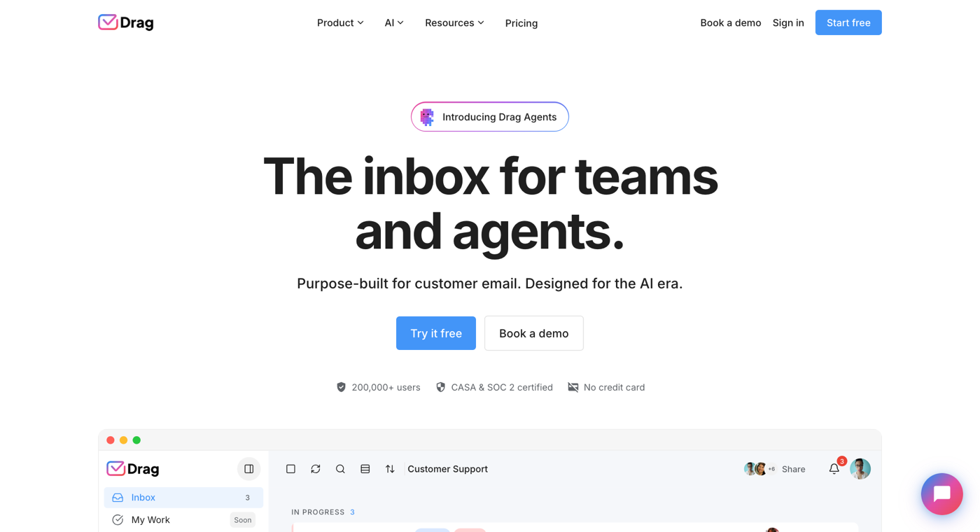Click the user profile avatar
This screenshot has height=532, width=980.
(860, 469)
